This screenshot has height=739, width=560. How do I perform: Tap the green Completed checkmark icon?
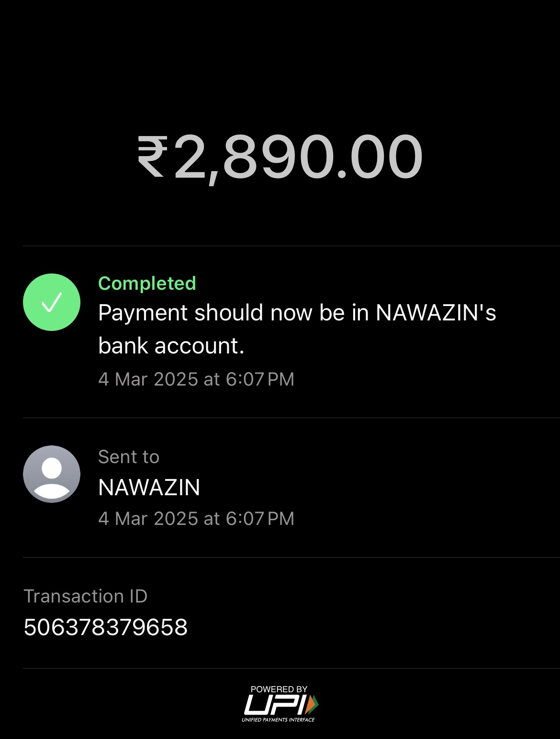click(x=52, y=302)
